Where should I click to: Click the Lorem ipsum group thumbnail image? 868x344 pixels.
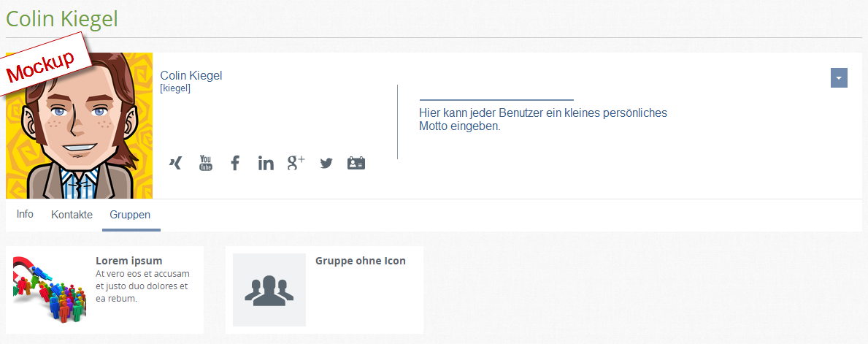pyautogui.click(x=50, y=290)
